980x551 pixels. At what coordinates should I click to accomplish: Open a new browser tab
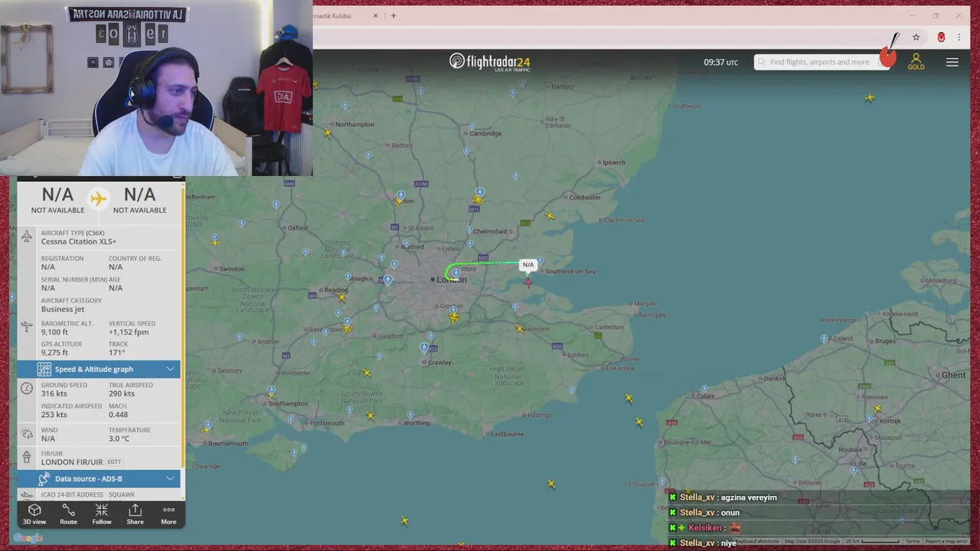tap(394, 15)
